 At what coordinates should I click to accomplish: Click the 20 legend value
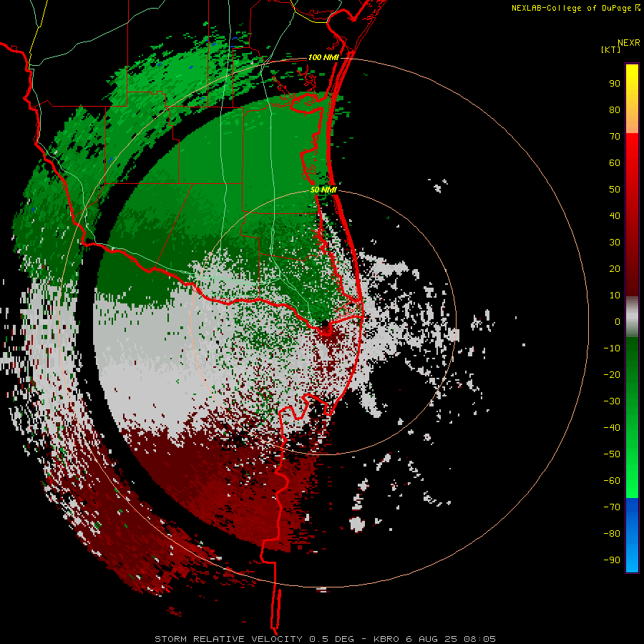click(615, 269)
